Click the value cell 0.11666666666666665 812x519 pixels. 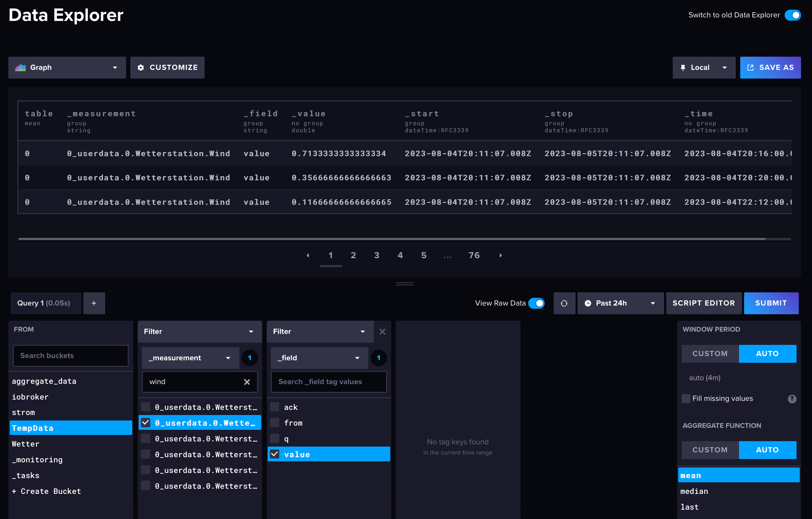[341, 202]
